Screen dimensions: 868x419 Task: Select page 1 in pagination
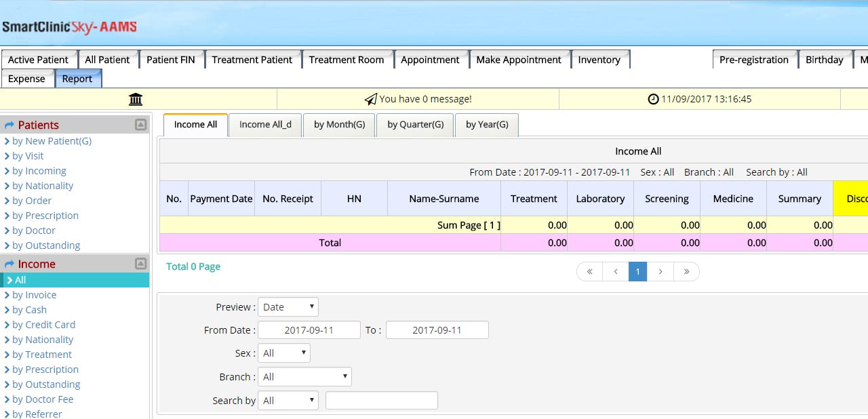click(x=637, y=272)
